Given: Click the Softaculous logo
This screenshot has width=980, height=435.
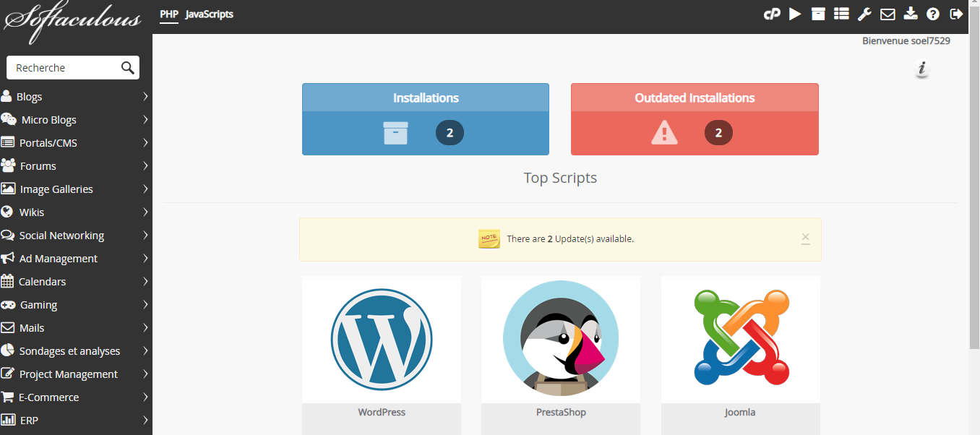Looking at the screenshot, I should 72,21.
